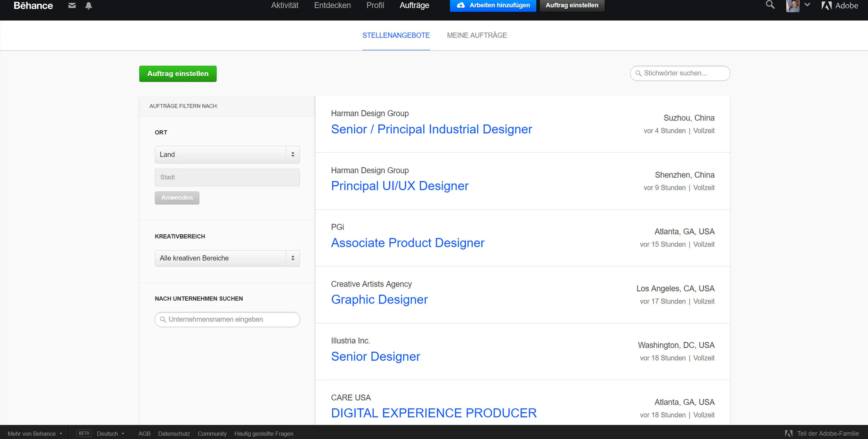Click the Anwenden button
This screenshot has height=439, width=868.
(177, 198)
